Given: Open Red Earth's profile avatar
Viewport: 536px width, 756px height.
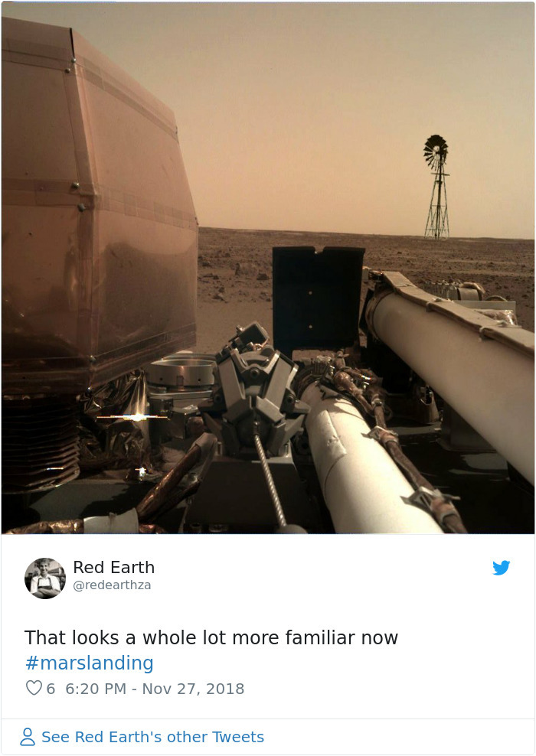Looking at the screenshot, I should pos(45,578).
